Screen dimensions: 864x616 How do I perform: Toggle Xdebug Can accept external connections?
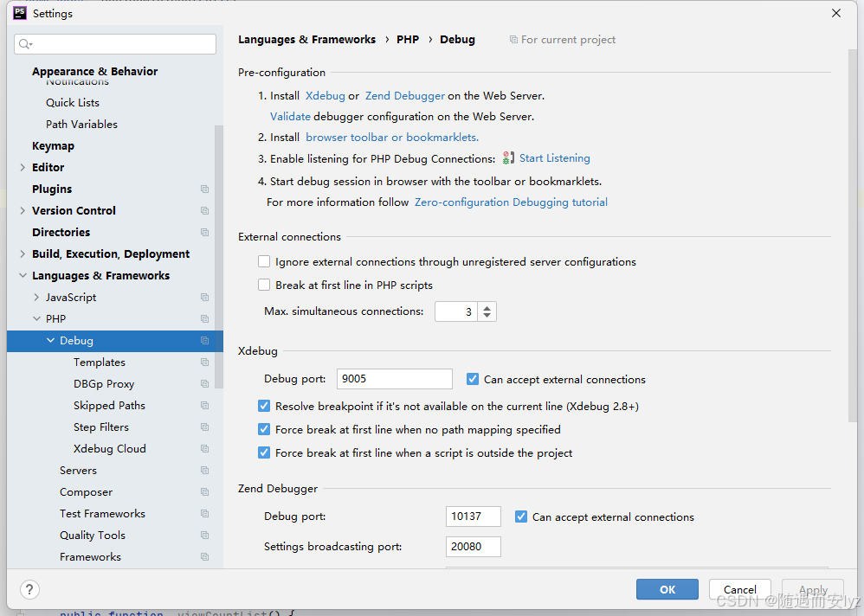tap(472, 379)
